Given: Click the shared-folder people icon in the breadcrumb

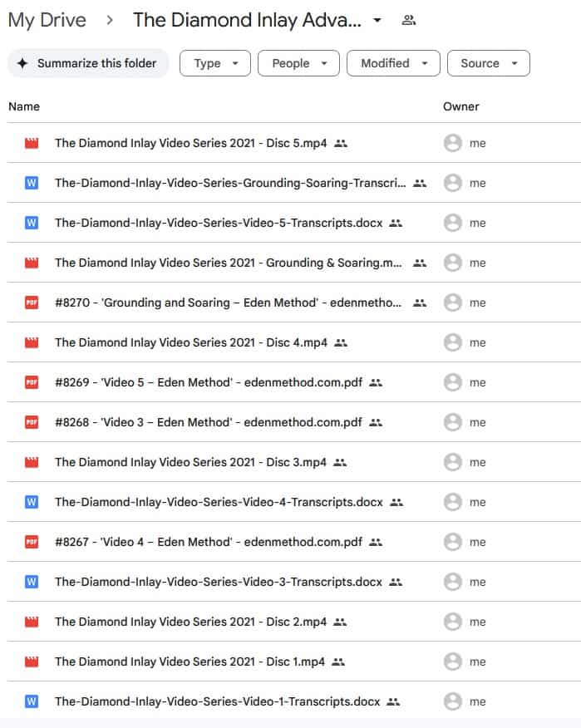Looking at the screenshot, I should [408, 20].
